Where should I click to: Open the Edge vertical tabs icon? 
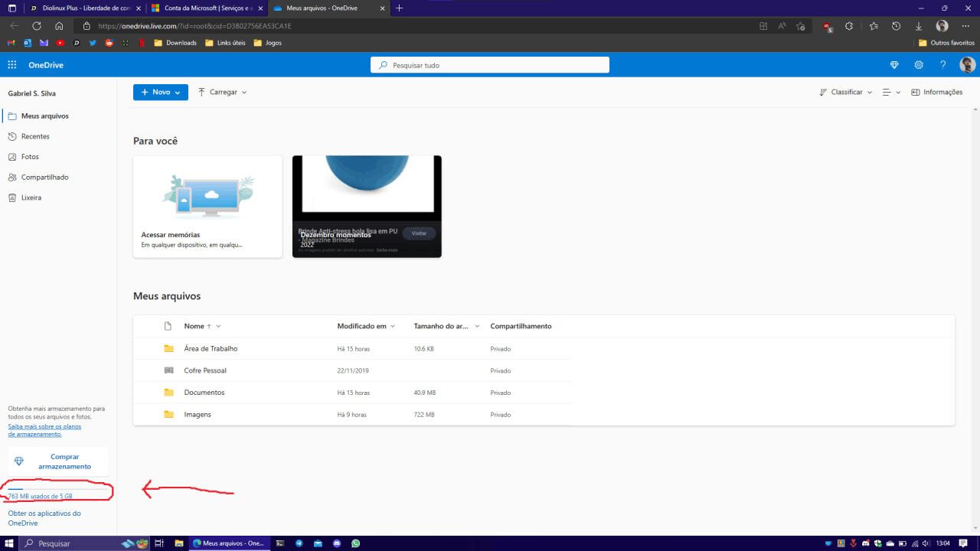click(11, 8)
